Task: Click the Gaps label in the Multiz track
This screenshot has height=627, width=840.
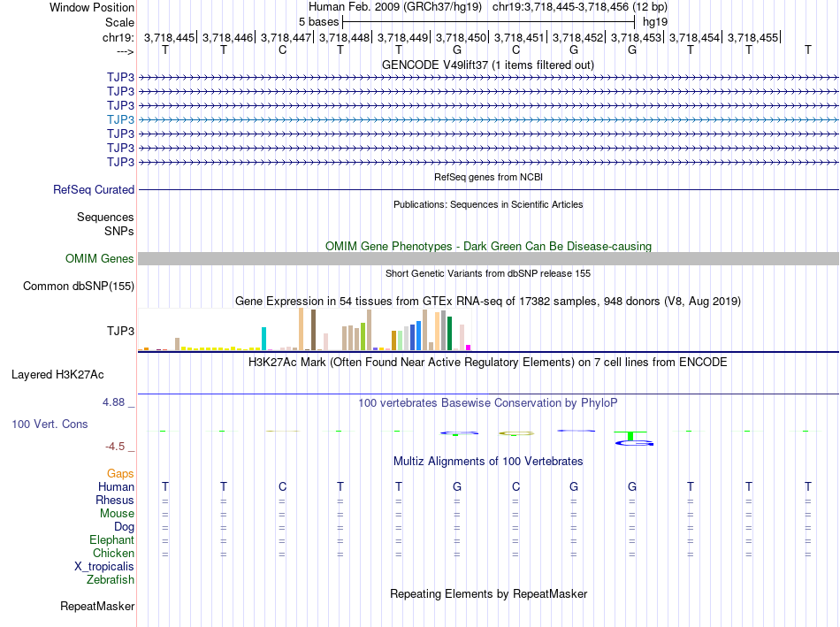Action: (120, 474)
